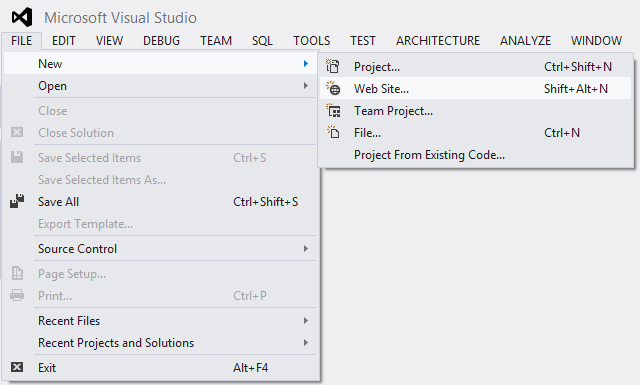Select Team Project... menu entry

pos(476,110)
